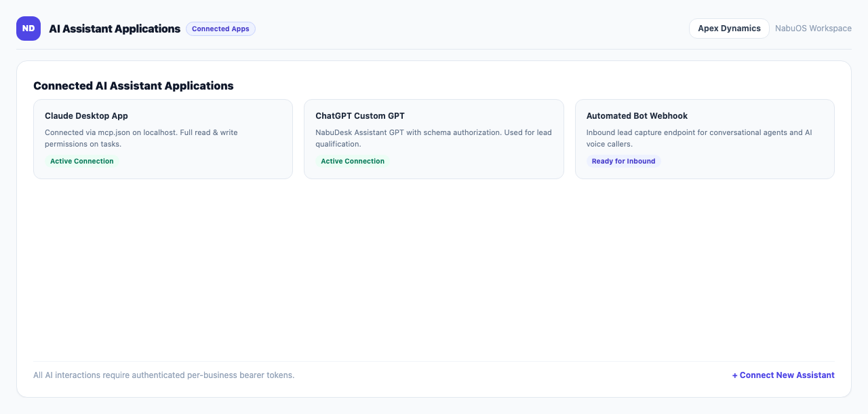Screen dimensions: 868x414
Task: Open the Claude Desktop App card
Action: [x=163, y=139]
